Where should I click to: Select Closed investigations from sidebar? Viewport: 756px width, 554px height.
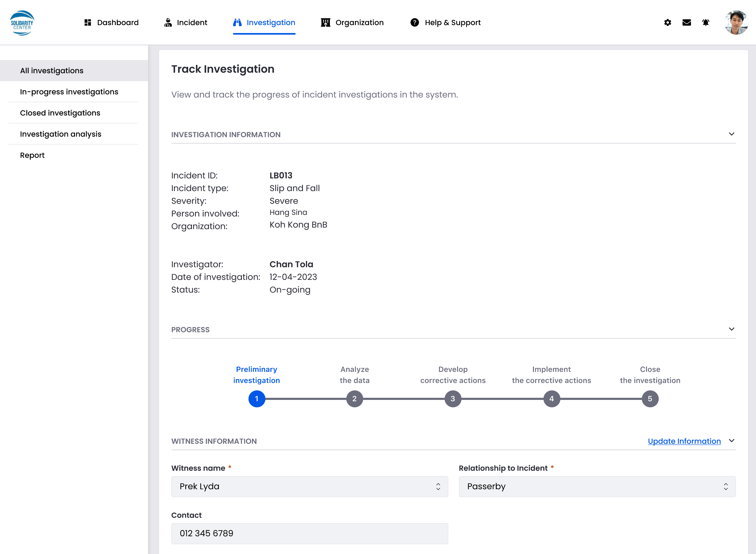(60, 113)
